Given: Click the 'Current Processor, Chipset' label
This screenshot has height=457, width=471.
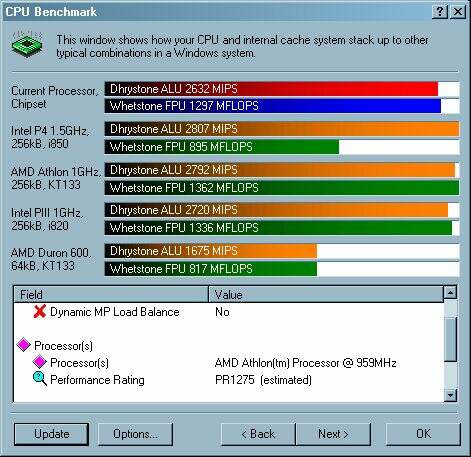Looking at the screenshot, I should pyautogui.click(x=54, y=97).
